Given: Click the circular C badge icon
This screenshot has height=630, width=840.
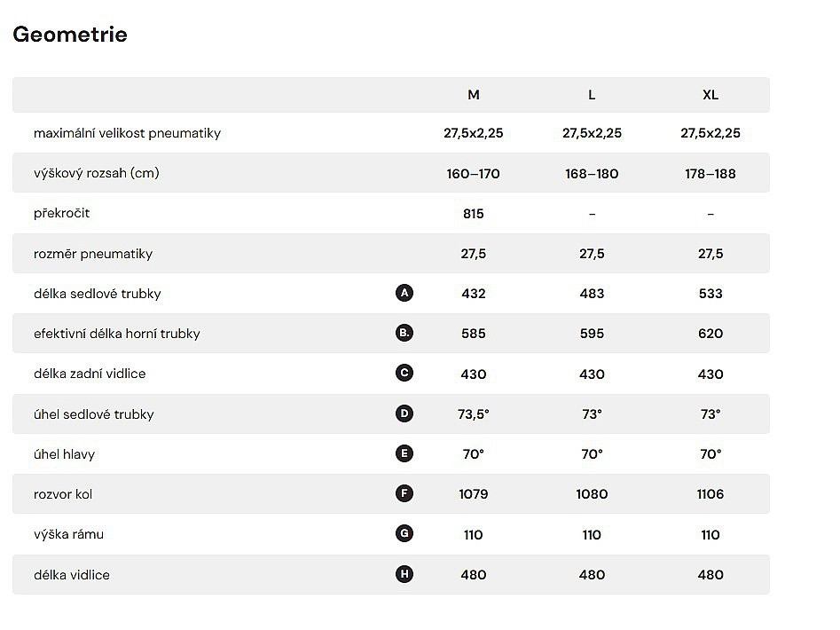Looking at the screenshot, I should [x=404, y=374].
